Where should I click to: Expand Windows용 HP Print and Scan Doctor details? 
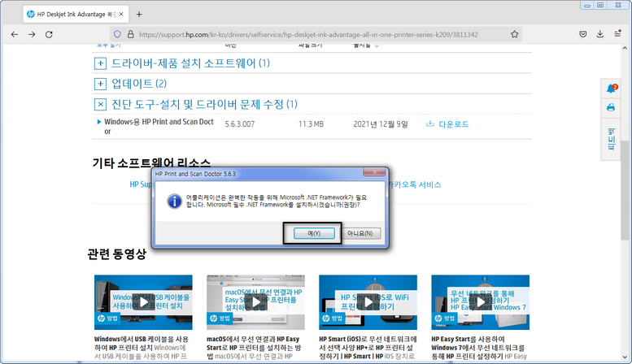pyautogui.click(x=98, y=122)
